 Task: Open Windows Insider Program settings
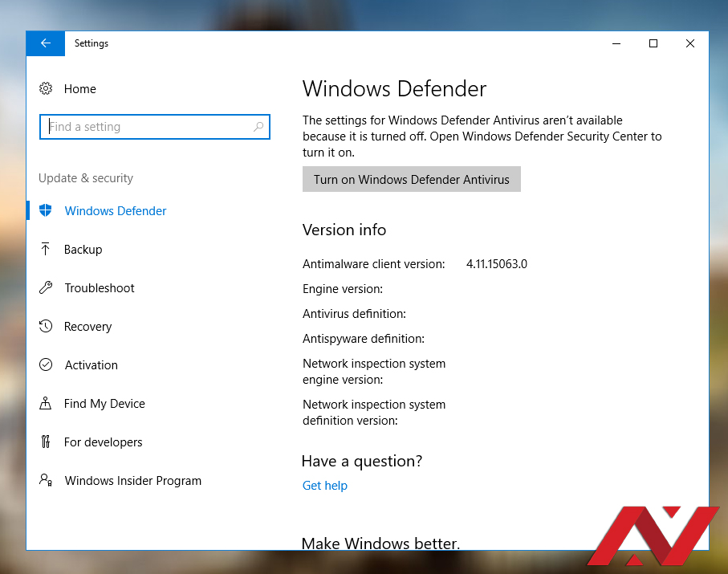pyautogui.click(x=132, y=481)
